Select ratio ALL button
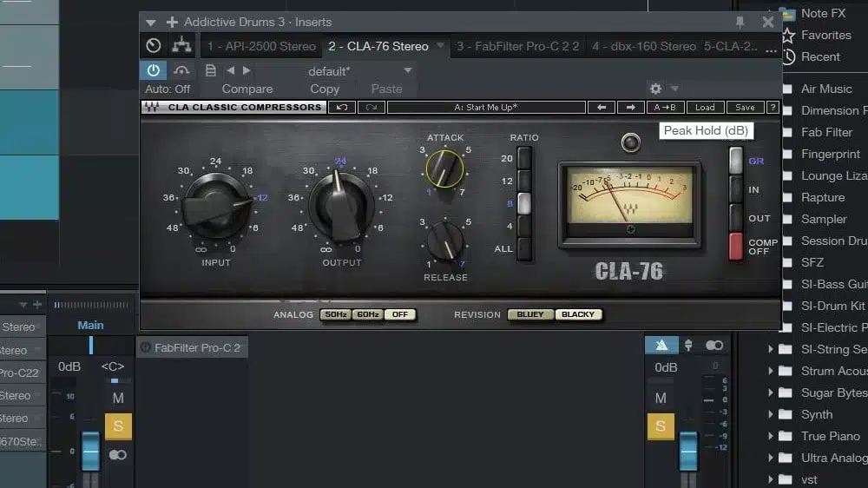 (x=523, y=248)
